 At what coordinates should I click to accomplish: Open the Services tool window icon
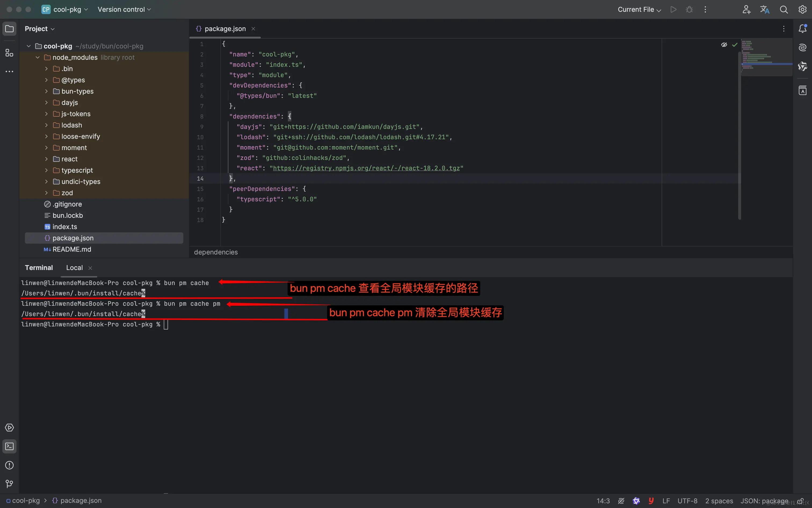coord(9,427)
